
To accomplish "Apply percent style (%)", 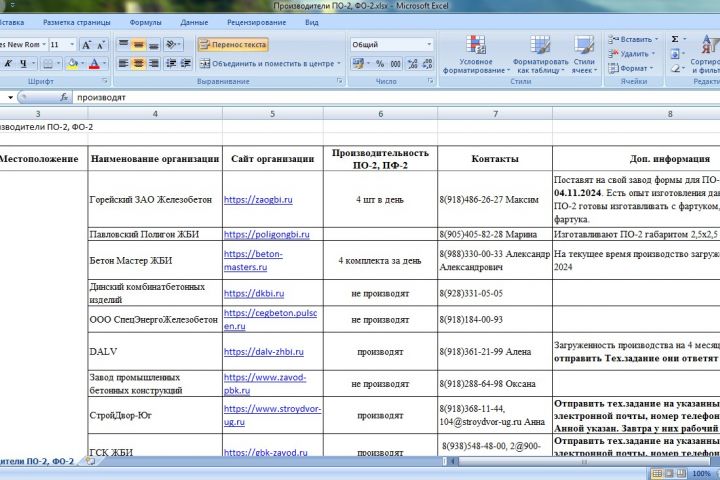I will tap(380, 63).
